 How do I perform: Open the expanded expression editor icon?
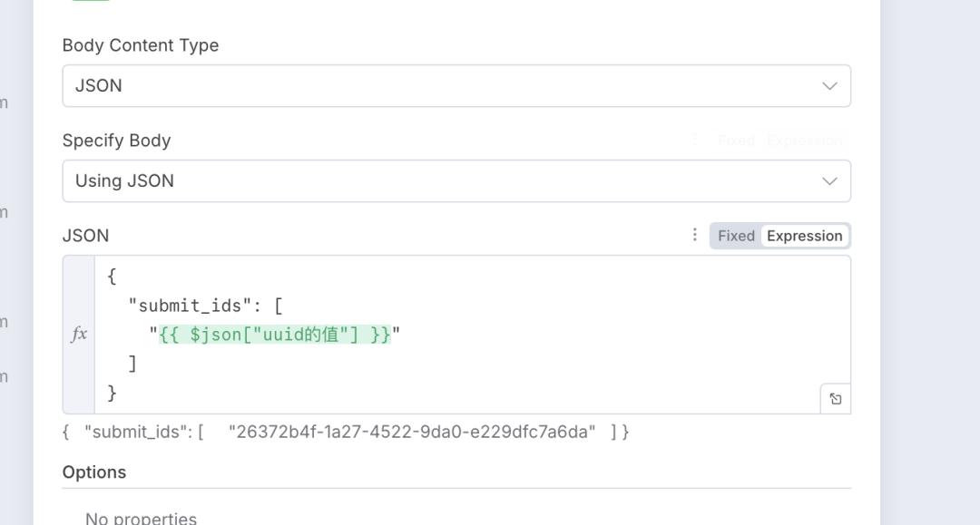click(x=836, y=399)
